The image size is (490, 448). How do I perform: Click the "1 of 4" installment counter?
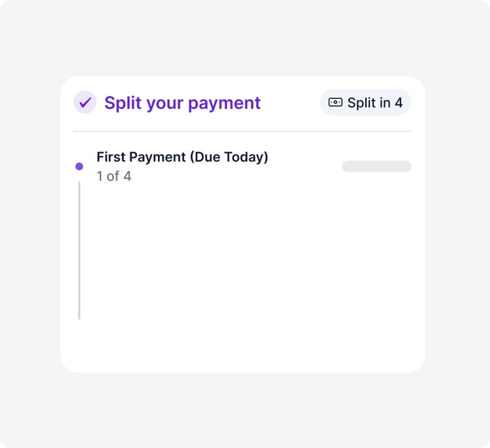click(114, 176)
